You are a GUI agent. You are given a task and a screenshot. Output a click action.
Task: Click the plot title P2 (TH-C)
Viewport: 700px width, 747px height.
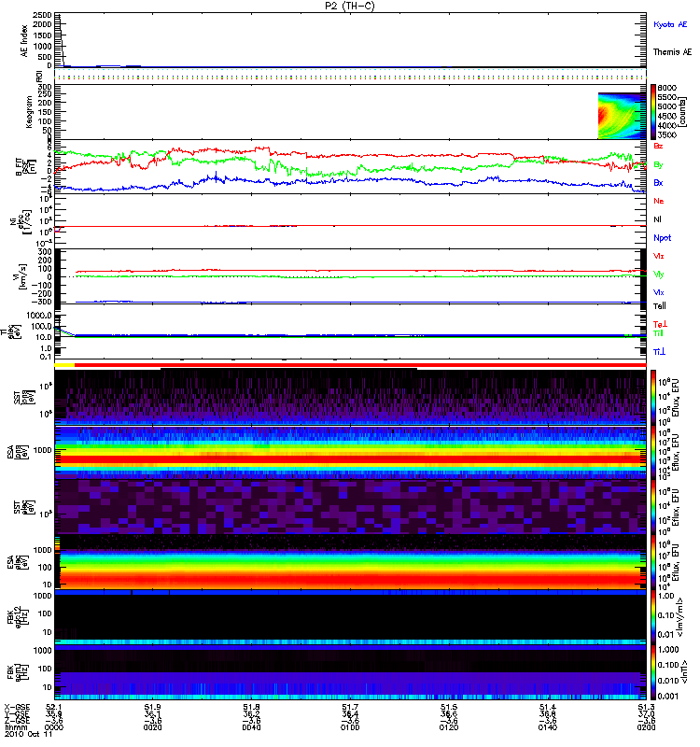point(349,6)
